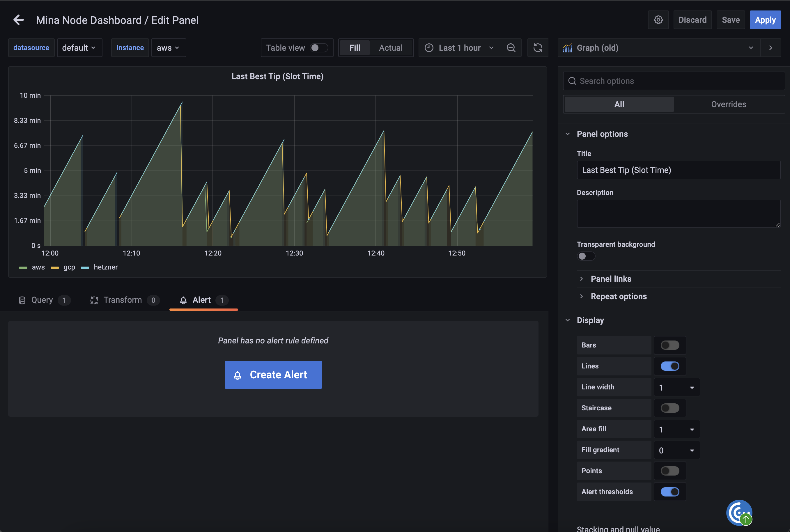This screenshot has height=532, width=790.
Task: Click the refresh dashboard icon
Action: pyautogui.click(x=538, y=48)
